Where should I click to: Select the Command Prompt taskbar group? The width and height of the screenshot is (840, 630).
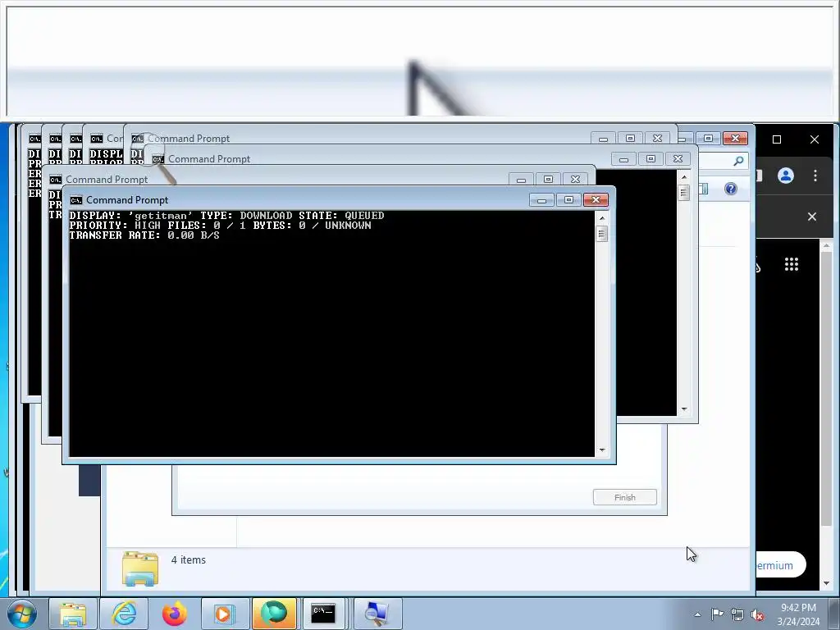point(323,614)
